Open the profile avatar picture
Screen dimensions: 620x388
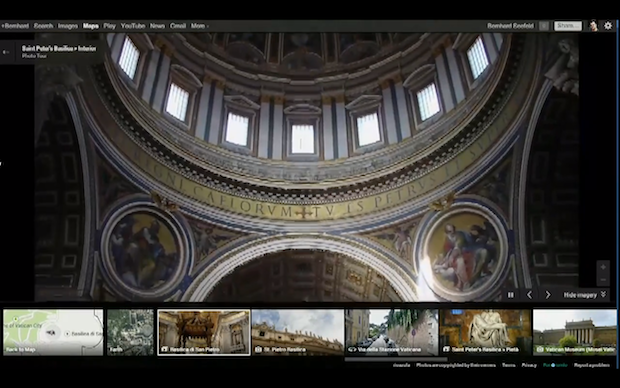593,26
